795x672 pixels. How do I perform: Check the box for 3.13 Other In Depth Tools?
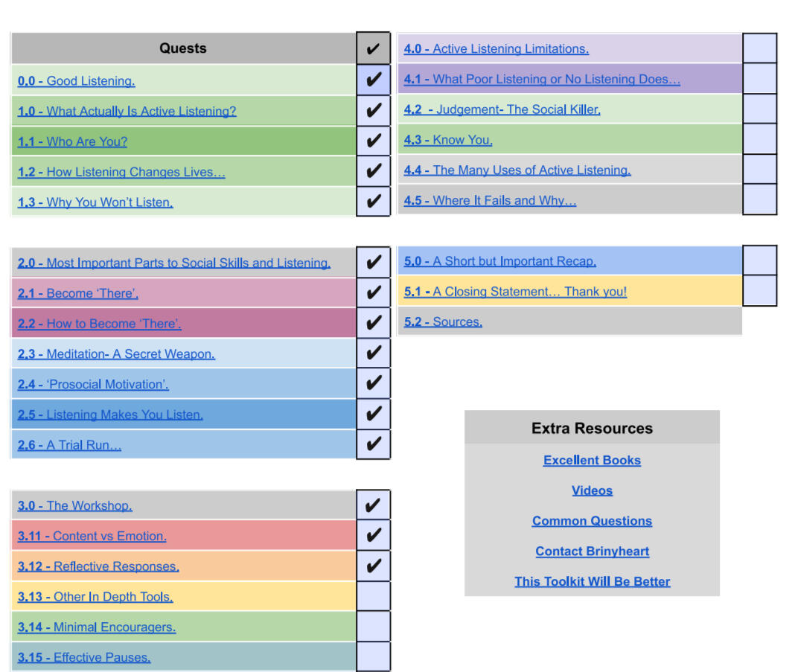373,596
